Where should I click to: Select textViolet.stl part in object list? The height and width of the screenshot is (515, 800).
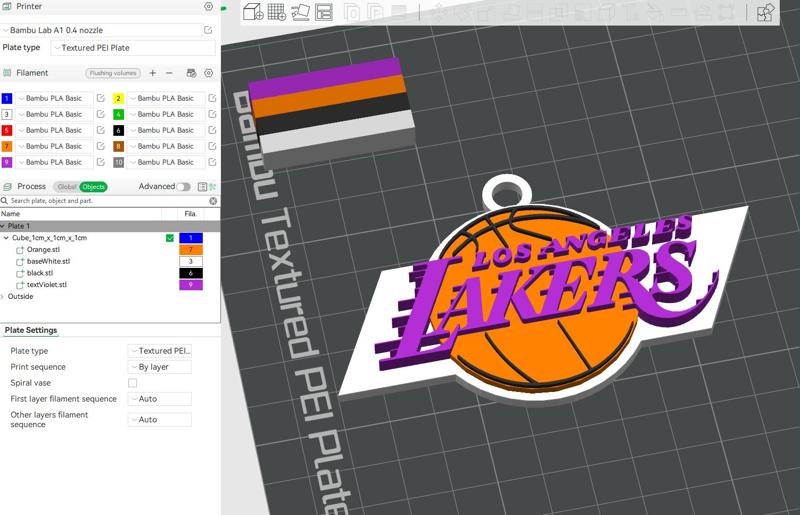(x=46, y=285)
